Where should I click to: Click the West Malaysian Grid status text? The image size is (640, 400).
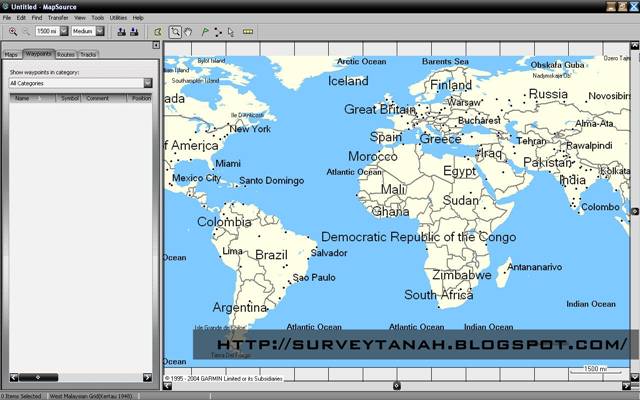point(91,396)
